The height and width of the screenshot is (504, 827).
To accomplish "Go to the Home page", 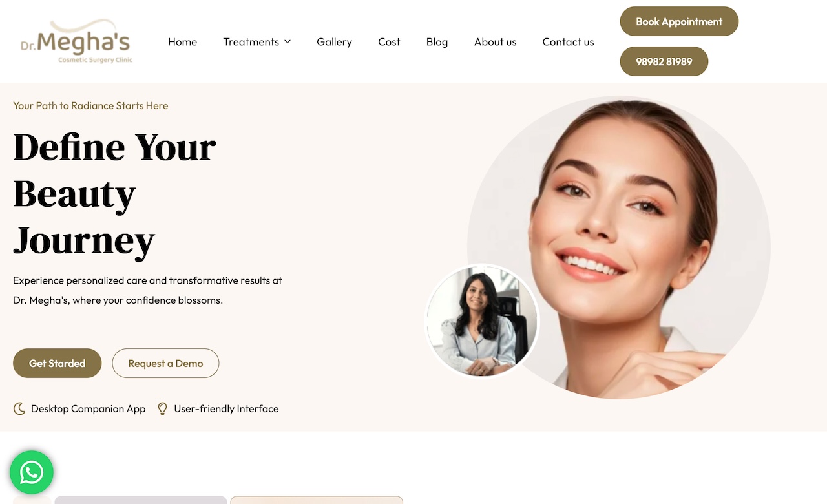I will click(182, 42).
